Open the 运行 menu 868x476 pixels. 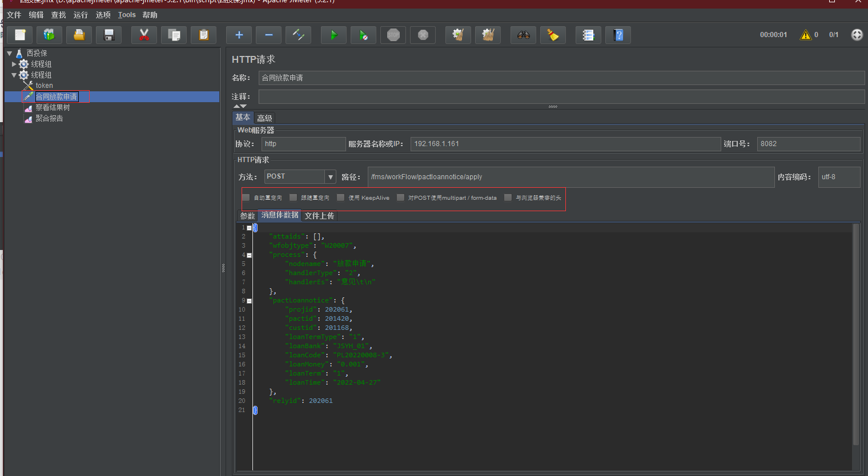81,15
